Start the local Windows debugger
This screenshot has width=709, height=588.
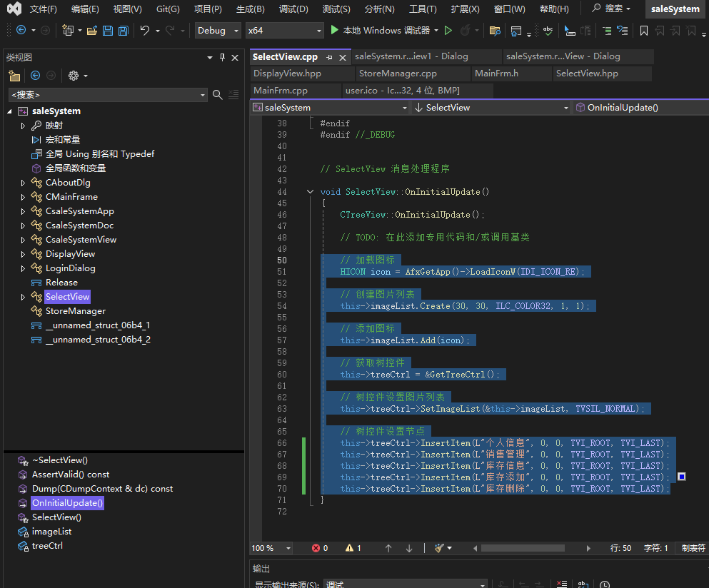coord(381,31)
